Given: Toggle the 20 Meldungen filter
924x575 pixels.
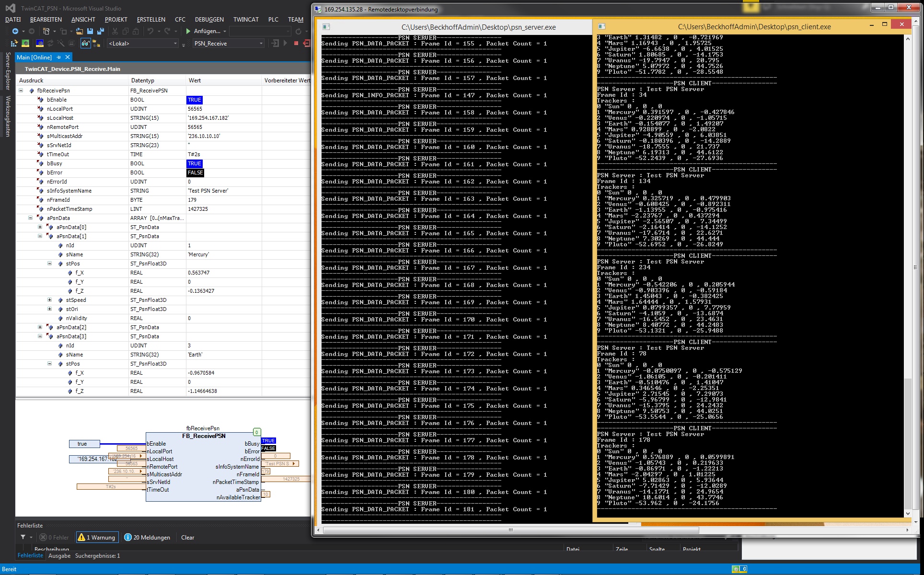Looking at the screenshot, I should (x=147, y=537).
